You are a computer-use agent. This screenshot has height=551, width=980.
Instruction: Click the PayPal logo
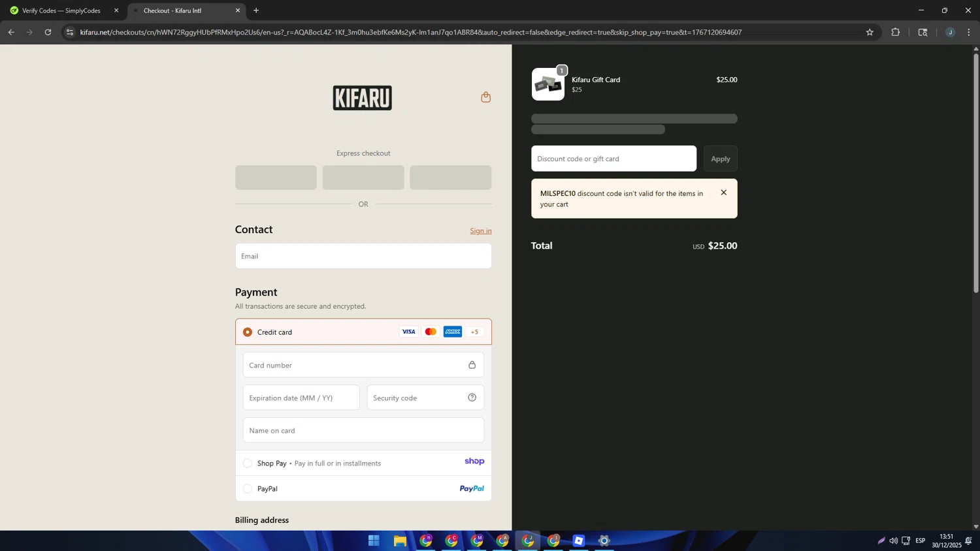point(472,489)
